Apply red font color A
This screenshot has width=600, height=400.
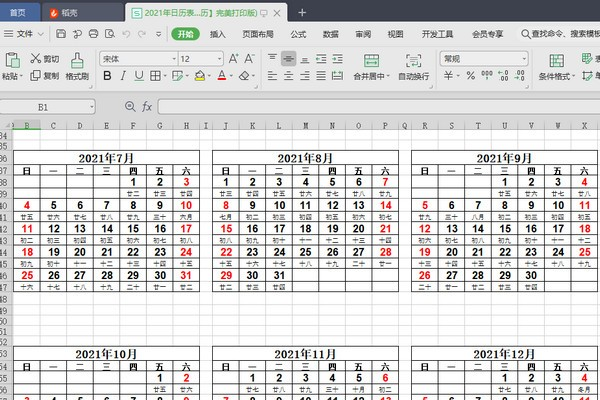222,76
